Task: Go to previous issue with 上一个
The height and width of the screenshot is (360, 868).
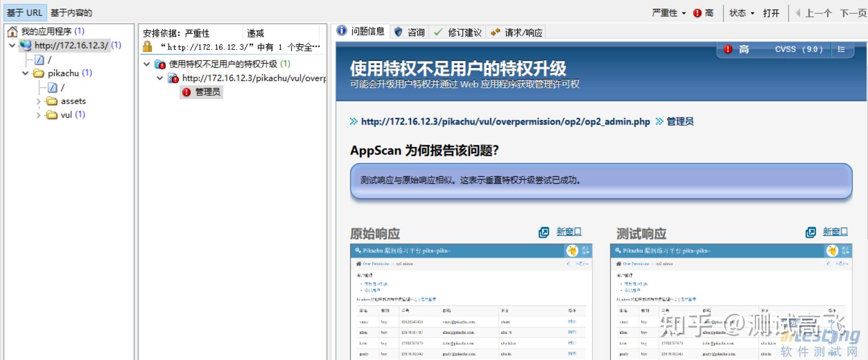Action: 813,13
